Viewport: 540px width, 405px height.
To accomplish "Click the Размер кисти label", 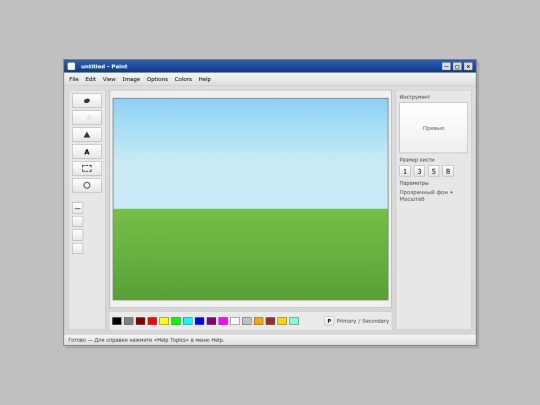I will (417, 160).
